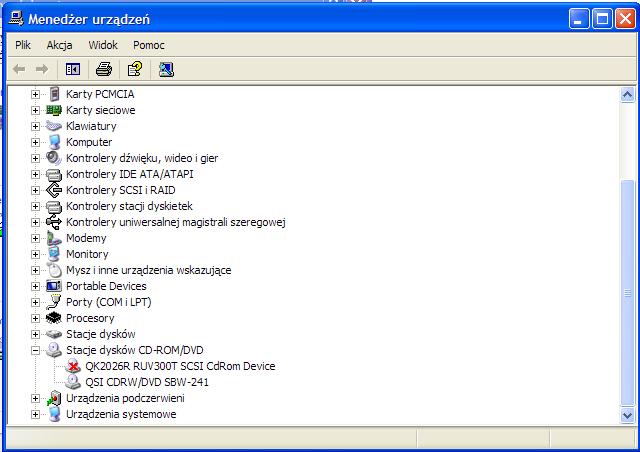Expand the Kontrolery IDE ATA/ATAPI node
Viewport: 640px width, 452px height.
[x=36, y=174]
